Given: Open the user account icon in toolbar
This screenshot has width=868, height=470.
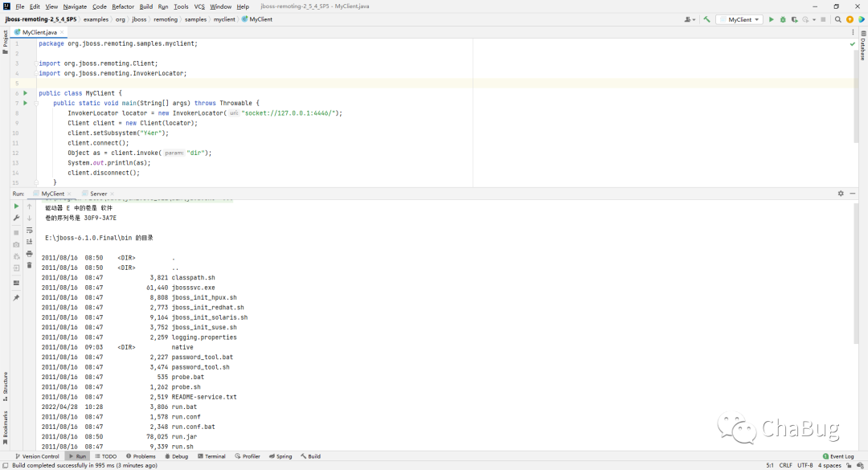Looking at the screenshot, I should point(690,19).
